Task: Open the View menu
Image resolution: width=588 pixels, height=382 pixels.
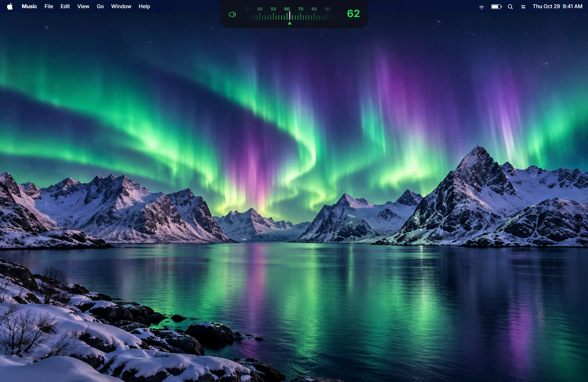Action: coord(83,6)
